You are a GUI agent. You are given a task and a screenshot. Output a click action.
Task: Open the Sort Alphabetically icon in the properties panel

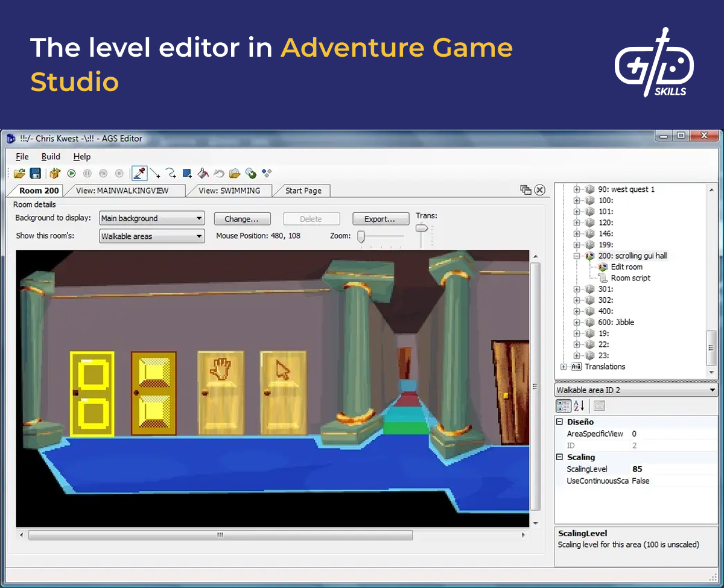pyautogui.click(x=578, y=405)
